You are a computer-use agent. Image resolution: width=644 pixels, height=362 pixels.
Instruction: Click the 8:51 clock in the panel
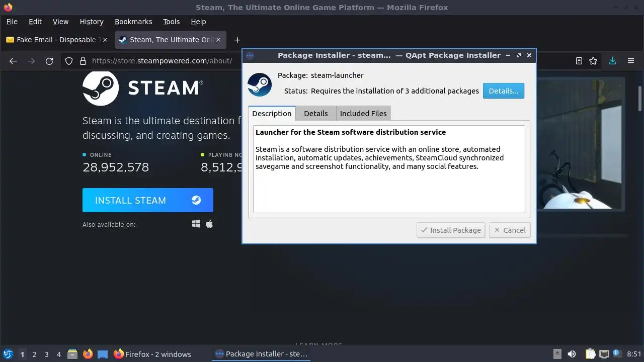pyautogui.click(x=634, y=354)
